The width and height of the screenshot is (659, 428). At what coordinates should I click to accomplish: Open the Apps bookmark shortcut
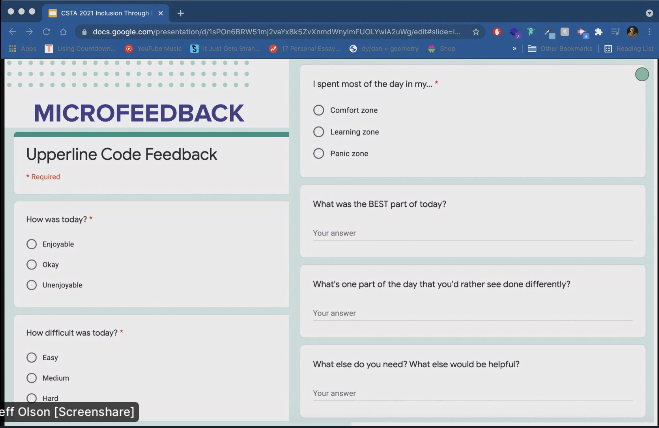click(x=23, y=49)
